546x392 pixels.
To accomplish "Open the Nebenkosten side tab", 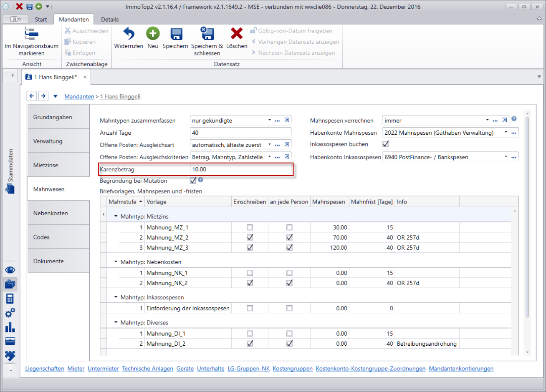I will point(58,213).
